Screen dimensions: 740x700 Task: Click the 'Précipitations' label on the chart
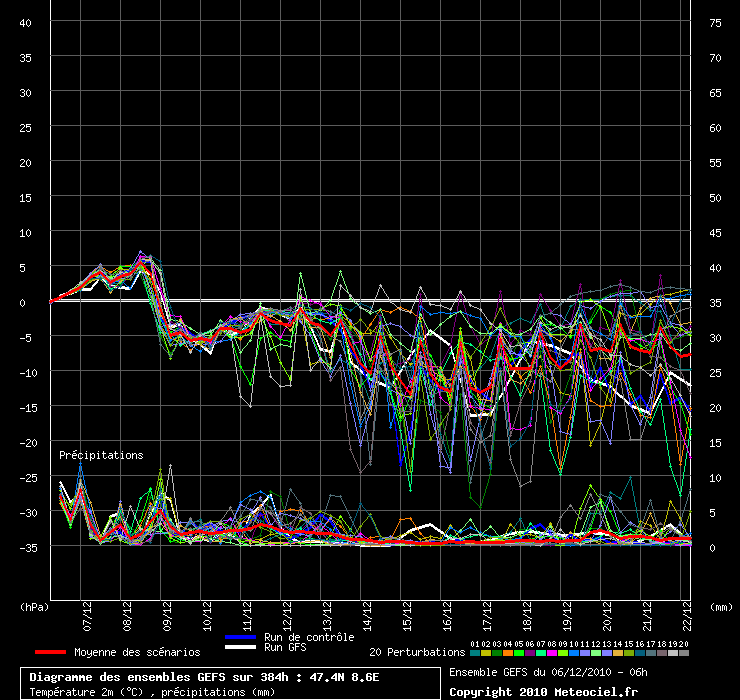pyautogui.click(x=101, y=455)
